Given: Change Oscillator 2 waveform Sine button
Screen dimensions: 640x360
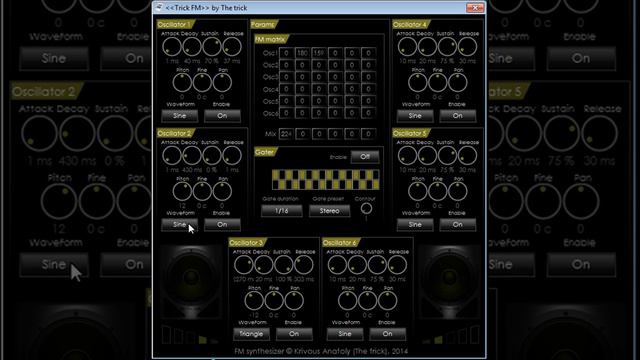Looking at the screenshot, I should [x=180, y=224].
